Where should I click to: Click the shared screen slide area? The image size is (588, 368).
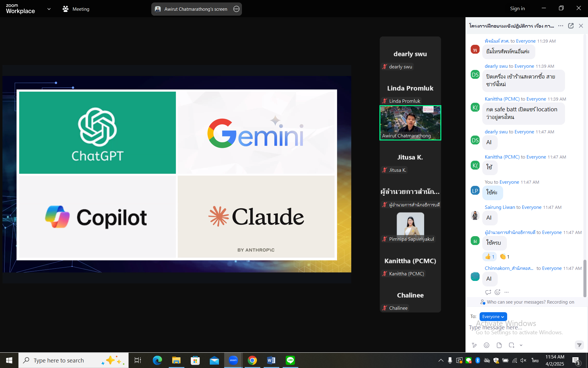[177, 174]
